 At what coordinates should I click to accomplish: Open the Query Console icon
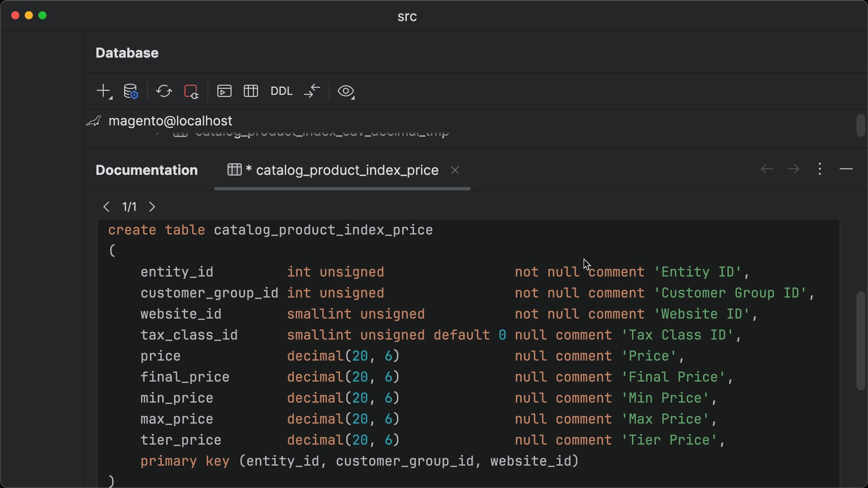(224, 91)
